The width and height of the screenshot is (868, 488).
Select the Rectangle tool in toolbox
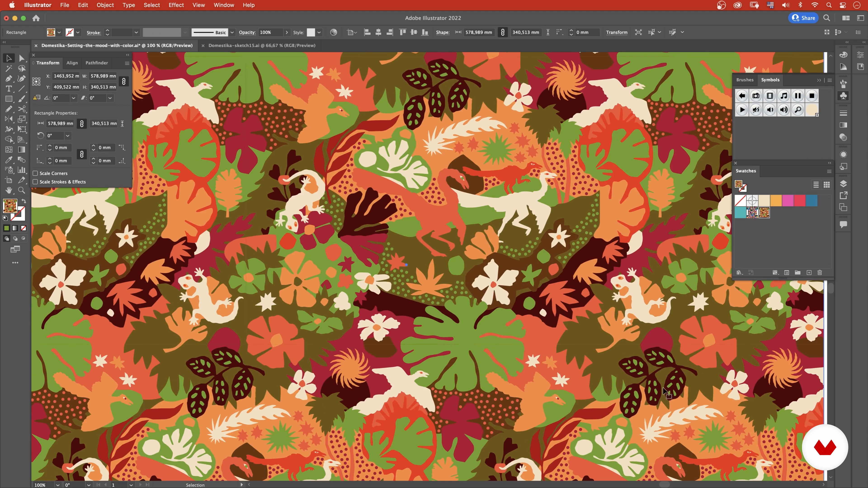[x=9, y=99]
